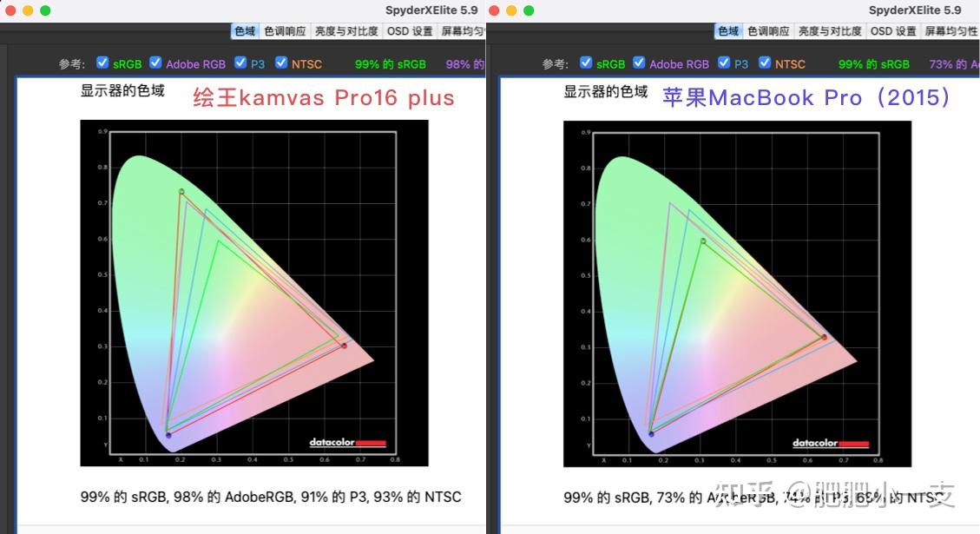The width and height of the screenshot is (980, 534).
Task: Switch to the 色调响应 tab in left window
Action: pos(285,30)
